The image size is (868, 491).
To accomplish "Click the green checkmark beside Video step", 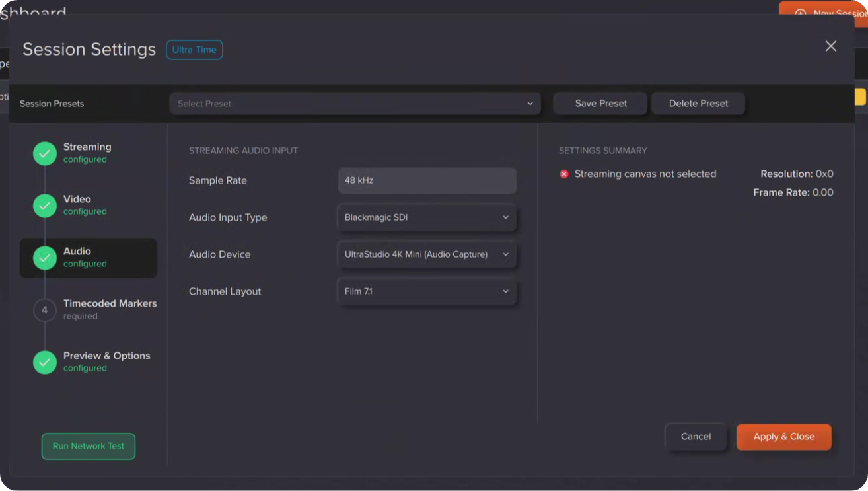I will pyautogui.click(x=45, y=206).
